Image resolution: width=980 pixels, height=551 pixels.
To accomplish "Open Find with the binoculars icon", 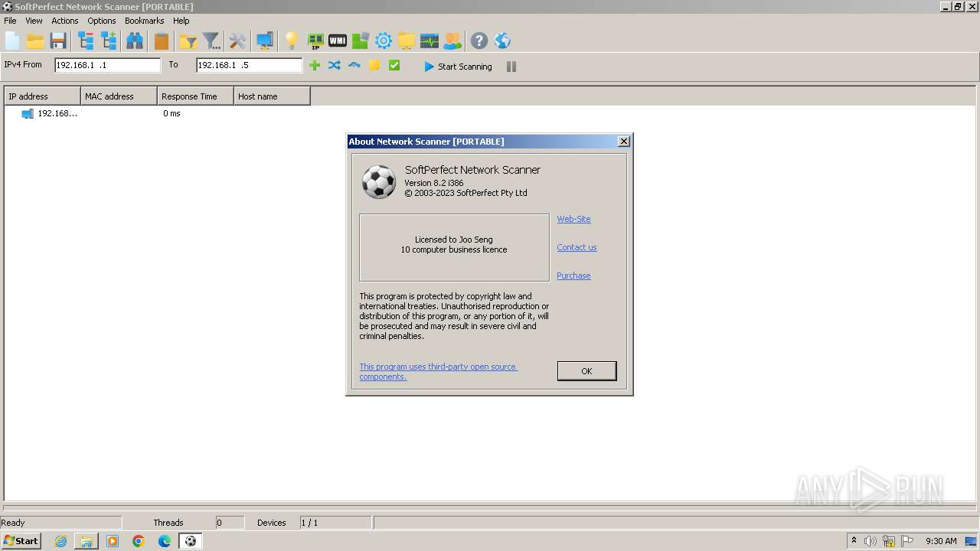I will tap(135, 41).
